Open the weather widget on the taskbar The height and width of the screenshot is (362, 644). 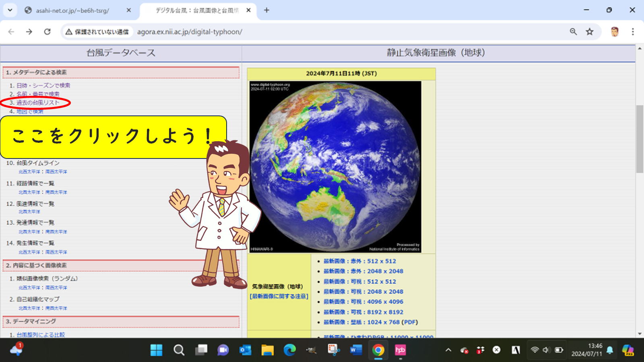pos(16,349)
